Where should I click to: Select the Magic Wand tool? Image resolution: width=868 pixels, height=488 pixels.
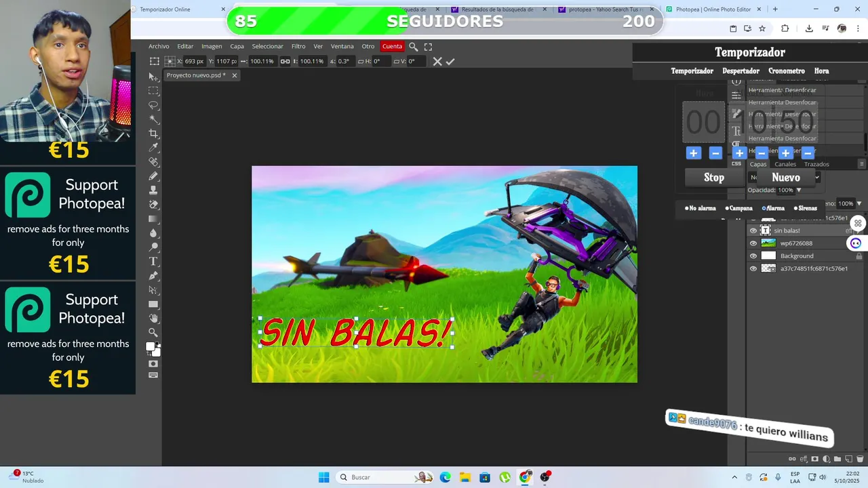click(154, 119)
